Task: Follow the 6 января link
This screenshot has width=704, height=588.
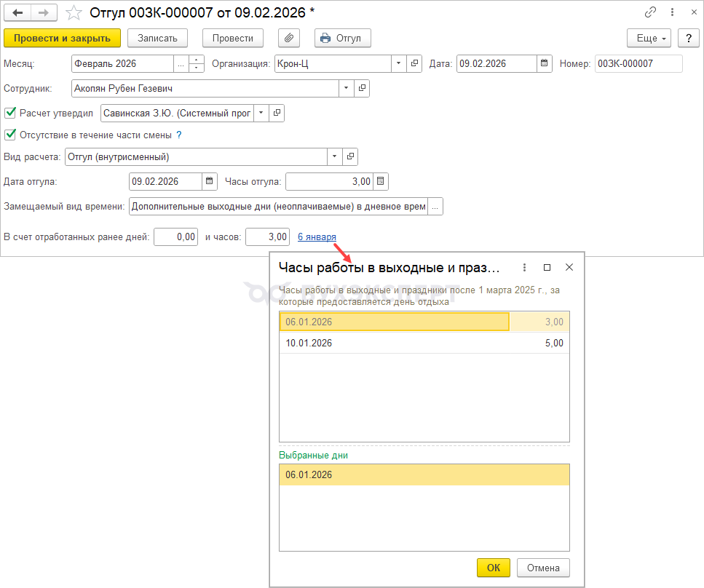Action: tap(317, 237)
